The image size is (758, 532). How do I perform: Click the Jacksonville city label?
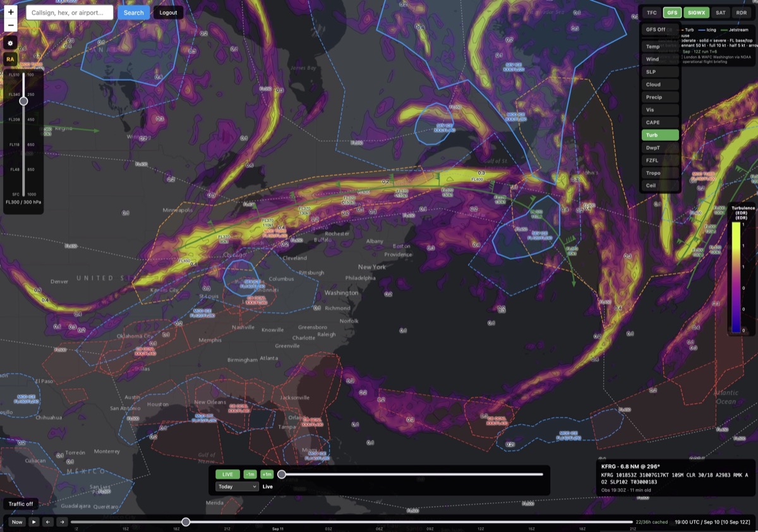pyautogui.click(x=295, y=398)
